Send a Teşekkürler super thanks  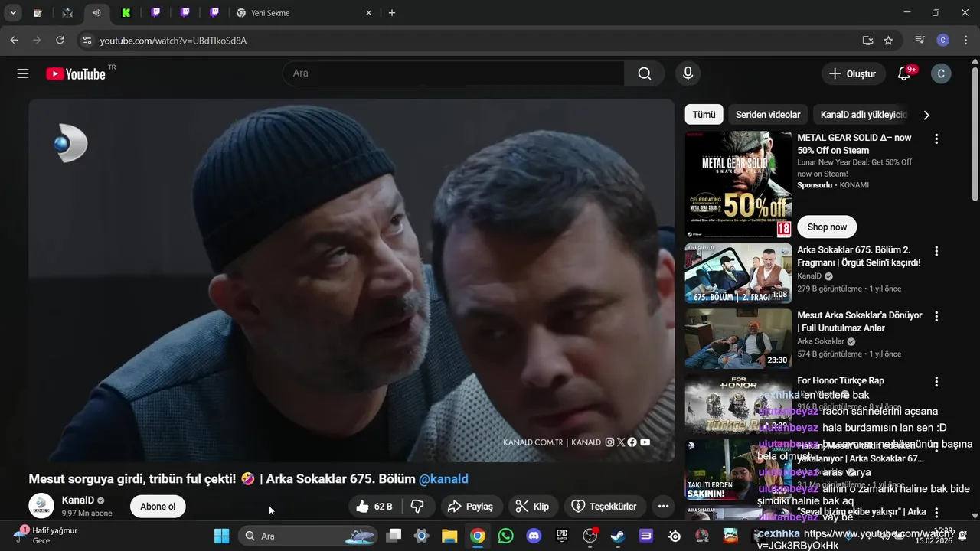coord(605,507)
